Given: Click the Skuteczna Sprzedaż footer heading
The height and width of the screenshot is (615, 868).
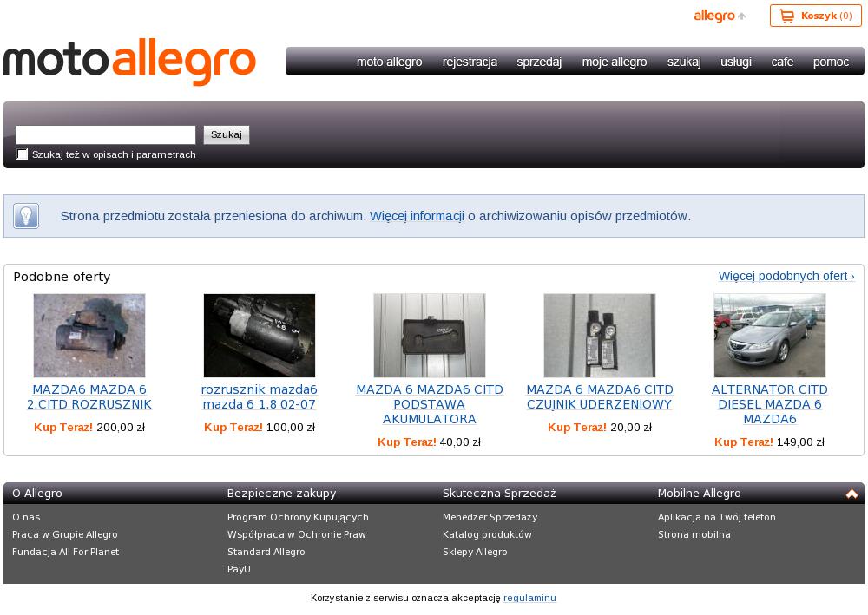Looking at the screenshot, I should [499, 494].
